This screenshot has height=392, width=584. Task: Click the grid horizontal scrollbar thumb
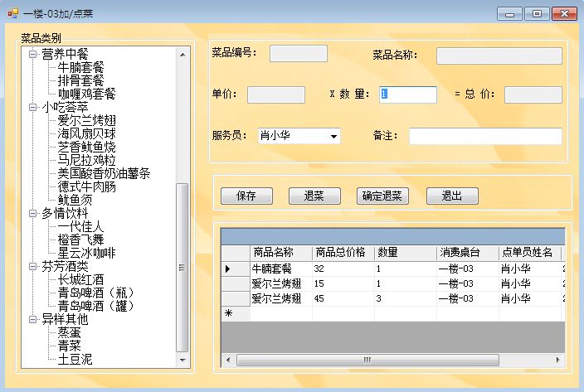click(367, 360)
